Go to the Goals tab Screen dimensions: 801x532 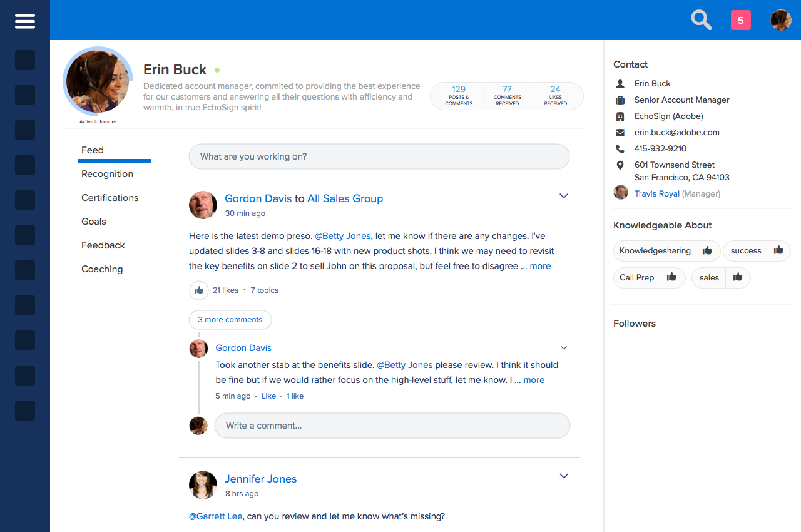(94, 222)
